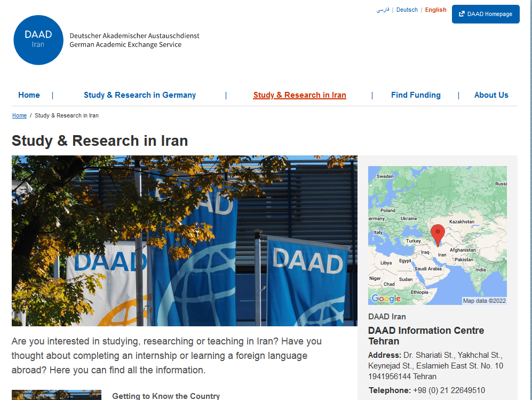
Task: Navigate to the Home menu item
Action: (x=29, y=95)
